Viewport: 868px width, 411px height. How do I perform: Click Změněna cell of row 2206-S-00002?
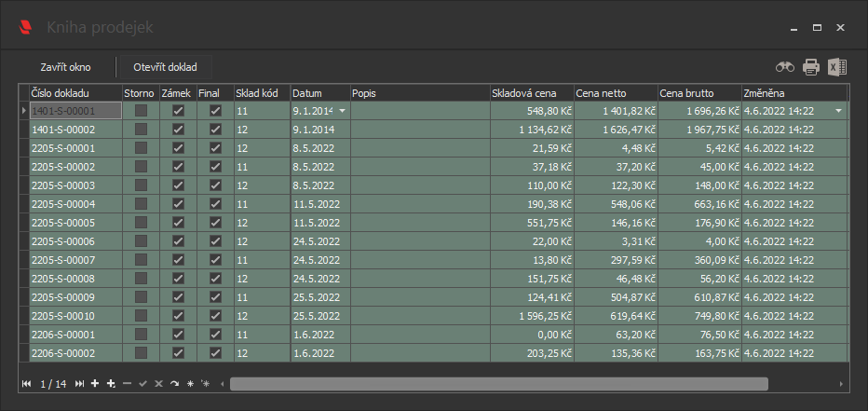click(794, 353)
